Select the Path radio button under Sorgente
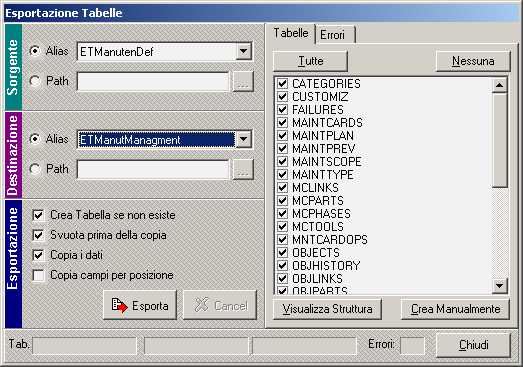 pos(35,81)
